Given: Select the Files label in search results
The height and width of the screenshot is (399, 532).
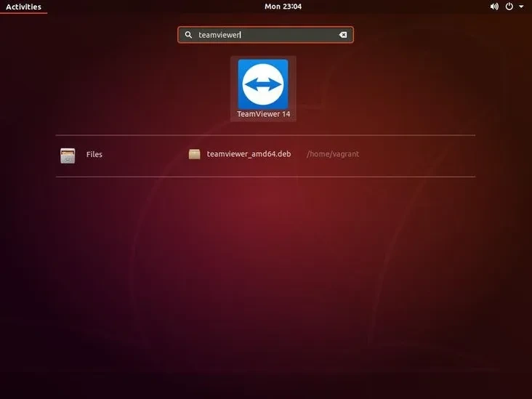Looking at the screenshot, I should [x=94, y=154].
